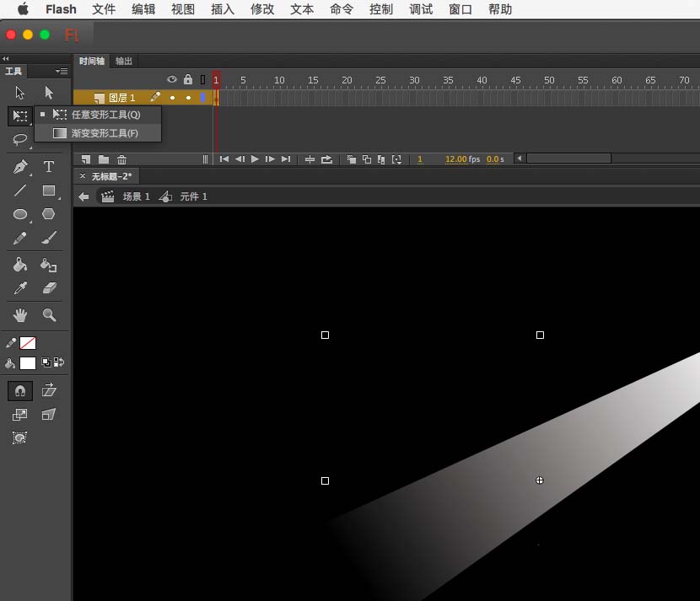Viewport: 700px width, 601px height.
Task: Pick the Lasso tool
Action: point(20,139)
